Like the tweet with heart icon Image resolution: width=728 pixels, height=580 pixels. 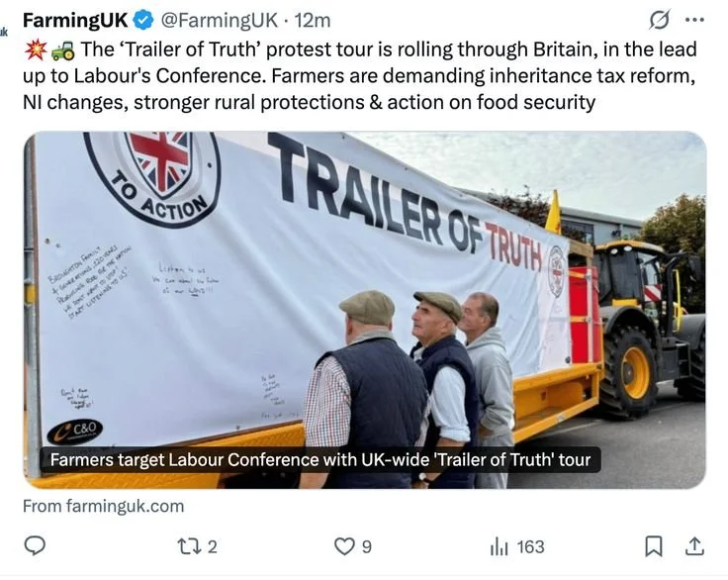[344, 546]
